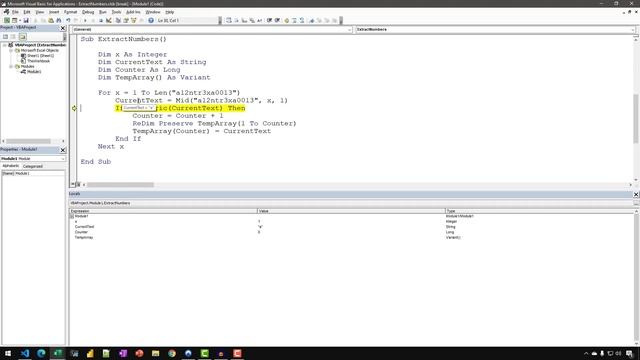Image resolution: width=640 pixels, height=360 pixels.
Task: Select ThisWorkbook in project tree
Action: click(x=38, y=61)
